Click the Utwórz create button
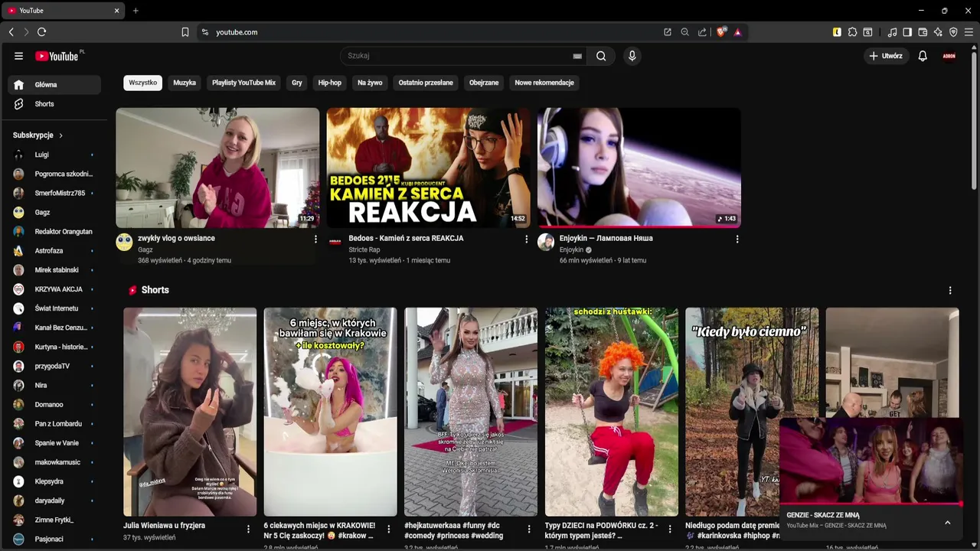 [x=886, y=56]
